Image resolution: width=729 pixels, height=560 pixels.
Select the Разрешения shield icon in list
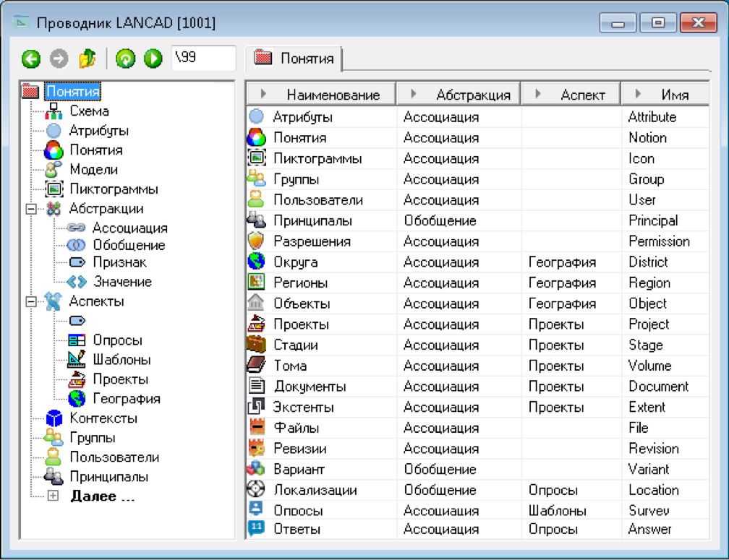tap(256, 241)
